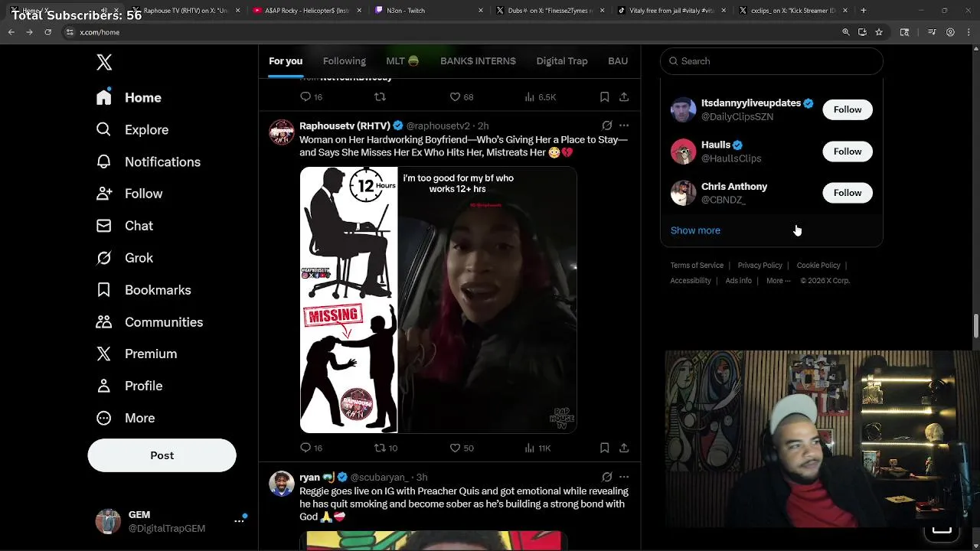Open the More menu in sidebar

[x=125, y=419]
